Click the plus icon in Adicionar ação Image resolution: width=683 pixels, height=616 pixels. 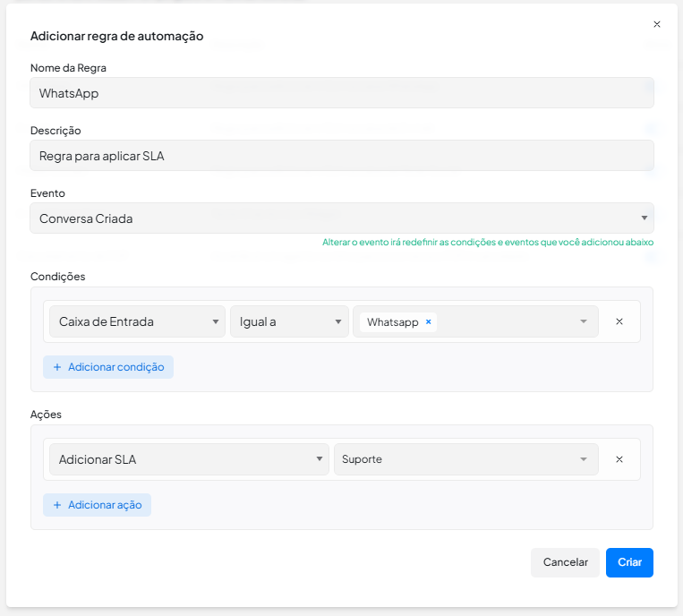[x=57, y=505]
